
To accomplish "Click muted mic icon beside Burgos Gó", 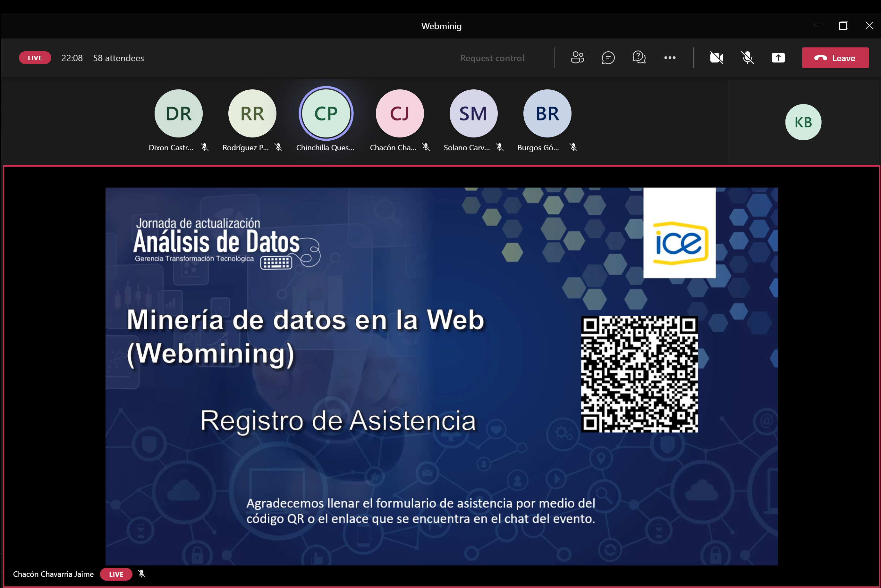I will [573, 147].
